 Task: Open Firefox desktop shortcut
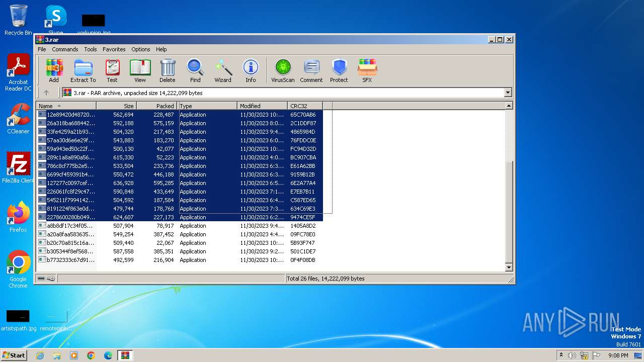point(18,217)
